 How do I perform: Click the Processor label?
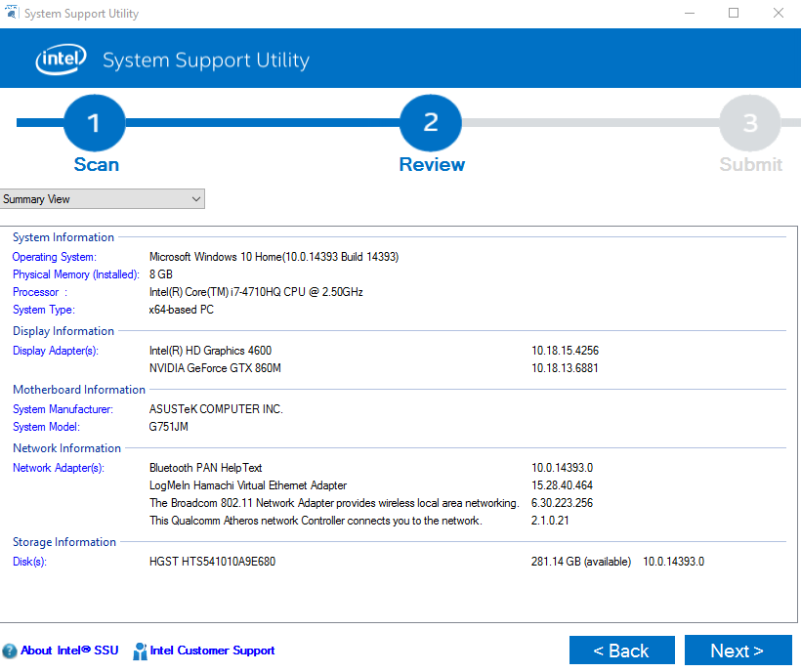click(40, 292)
